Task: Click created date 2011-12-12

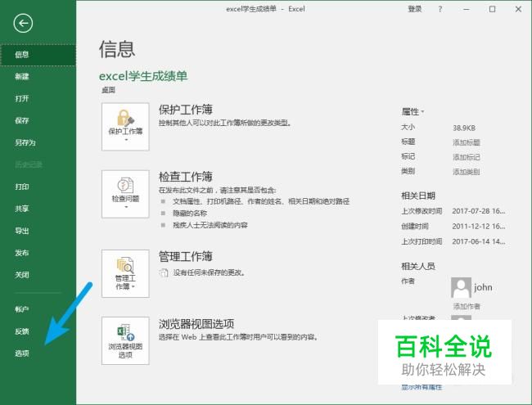Action: pyautogui.click(x=479, y=227)
